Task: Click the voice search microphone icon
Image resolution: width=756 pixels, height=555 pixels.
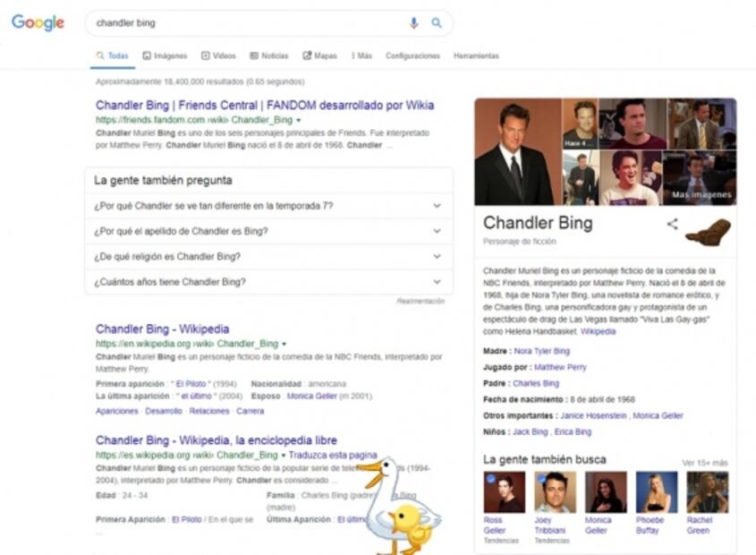Action: pyautogui.click(x=413, y=23)
